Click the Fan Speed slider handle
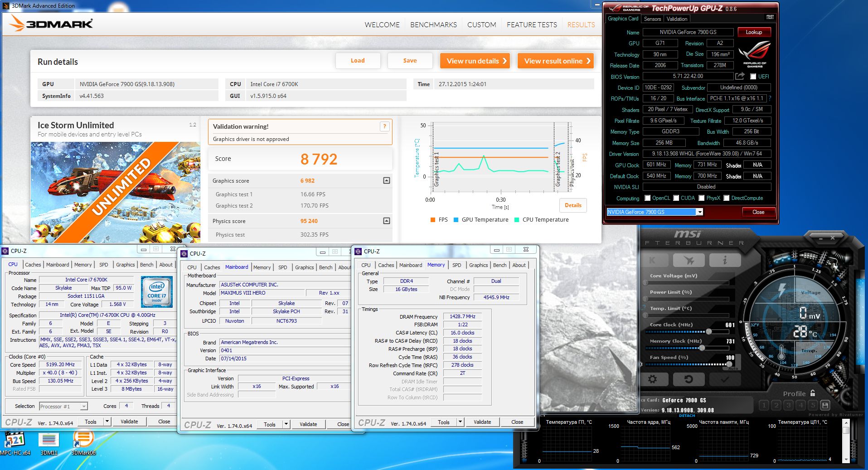This screenshot has width=868, height=470. point(728,364)
